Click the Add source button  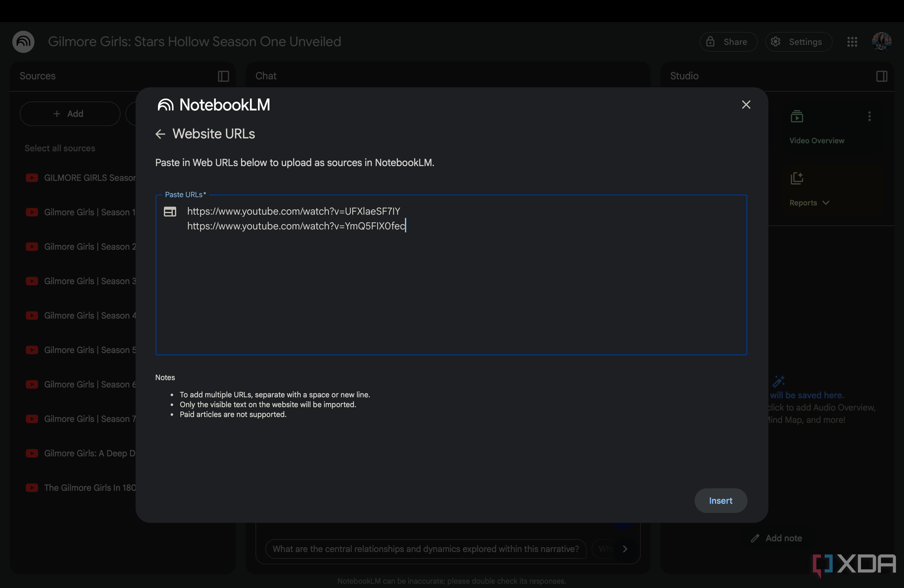point(70,113)
